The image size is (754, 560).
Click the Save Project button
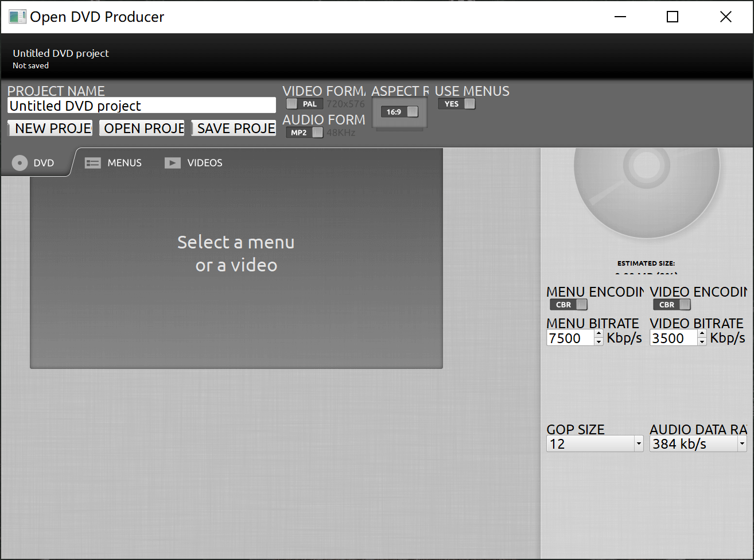click(234, 128)
